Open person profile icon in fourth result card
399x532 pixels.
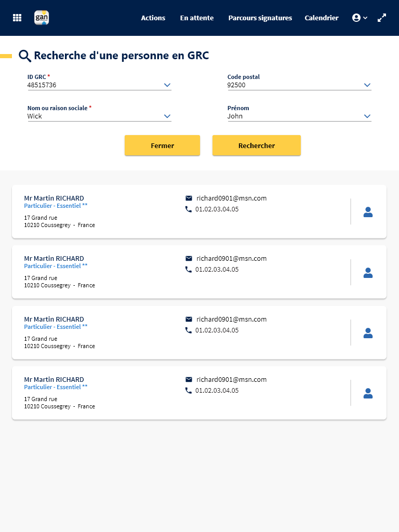click(368, 394)
